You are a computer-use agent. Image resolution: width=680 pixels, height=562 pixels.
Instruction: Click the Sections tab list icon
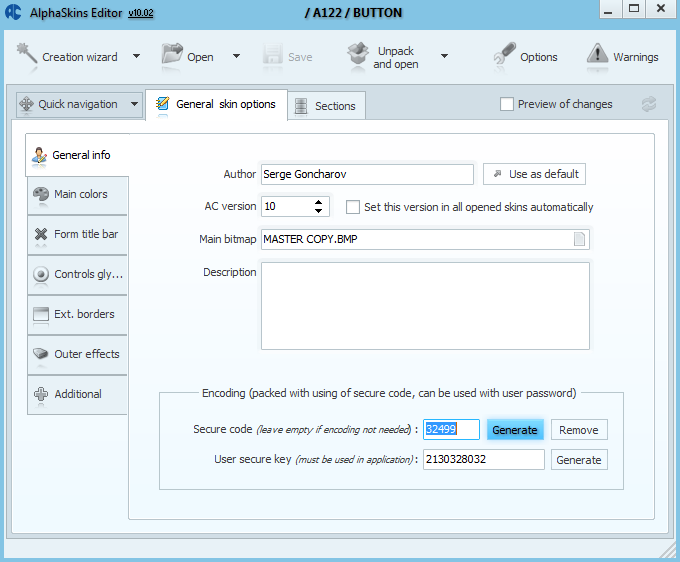click(x=301, y=106)
